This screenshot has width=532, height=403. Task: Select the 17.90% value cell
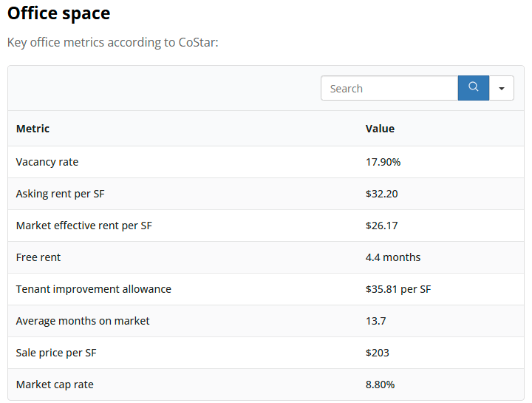tap(383, 162)
